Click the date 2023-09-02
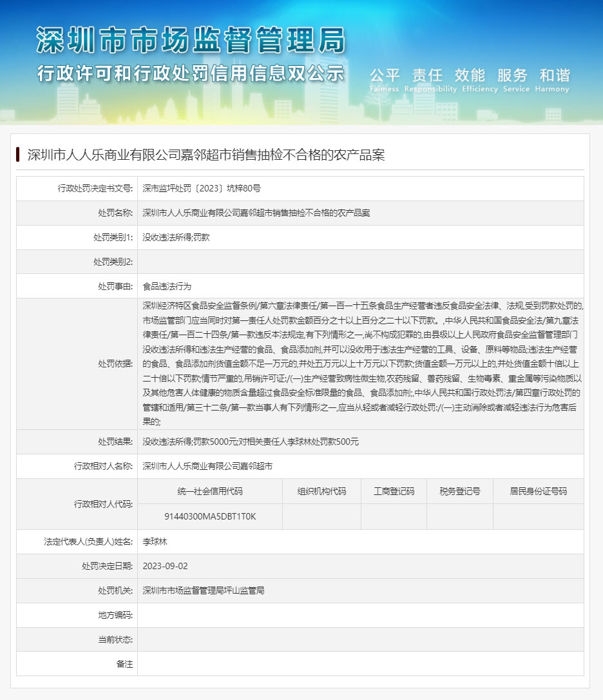This screenshot has height=700, width=603. pos(165,566)
